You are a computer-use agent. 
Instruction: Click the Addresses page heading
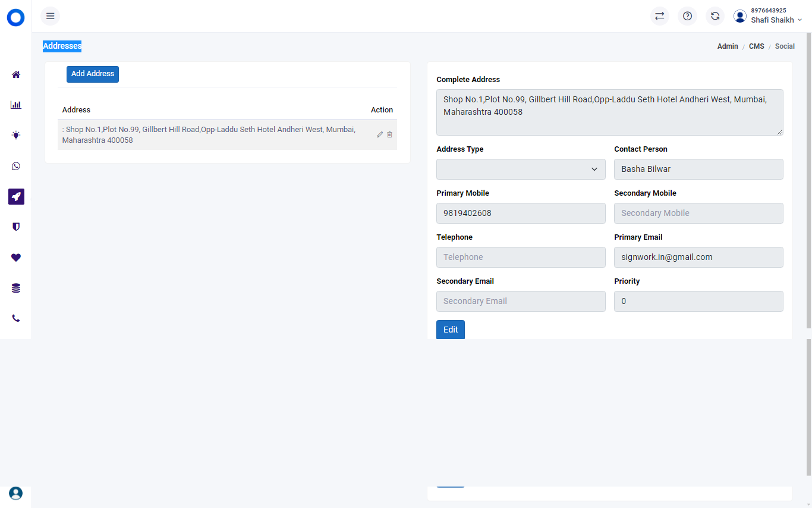[x=62, y=46]
